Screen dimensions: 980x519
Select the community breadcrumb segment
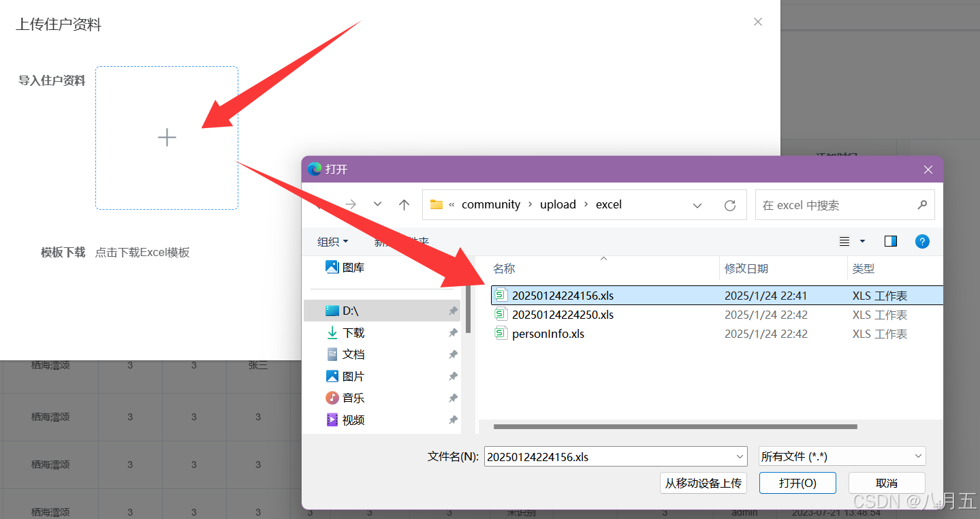491,204
